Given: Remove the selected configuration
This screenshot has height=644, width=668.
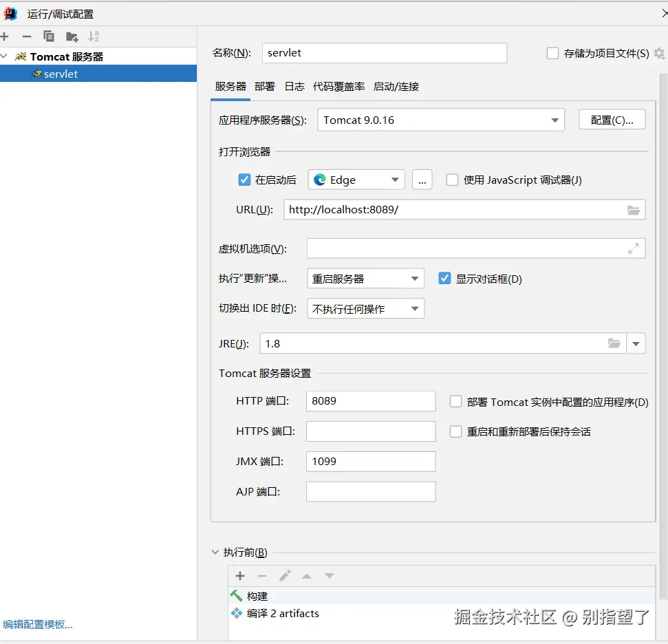Looking at the screenshot, I should [26, 36].
